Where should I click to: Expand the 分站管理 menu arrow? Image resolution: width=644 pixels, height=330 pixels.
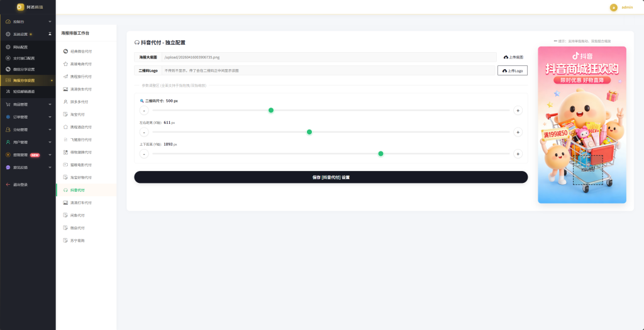click(x=50, y=129)
